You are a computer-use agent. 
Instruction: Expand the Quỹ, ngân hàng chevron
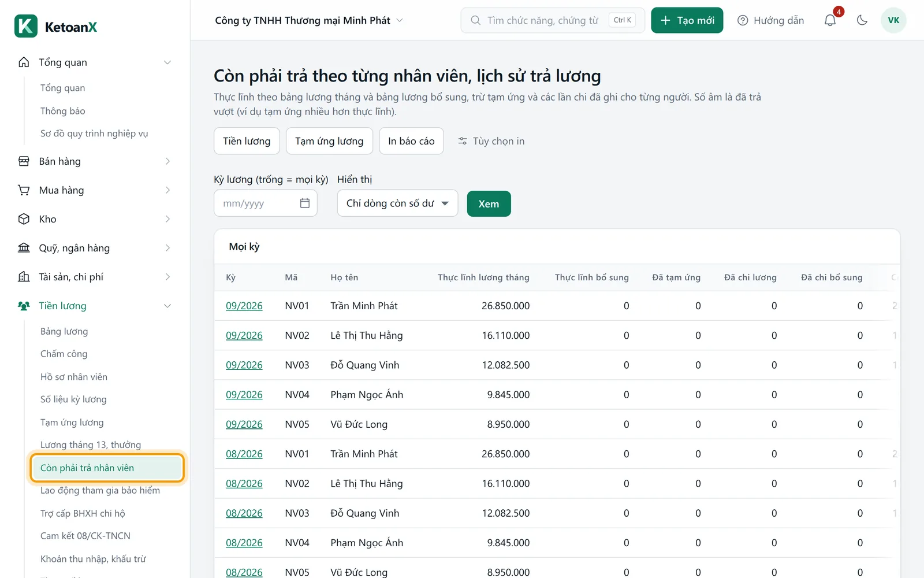[x=167, y=248]
